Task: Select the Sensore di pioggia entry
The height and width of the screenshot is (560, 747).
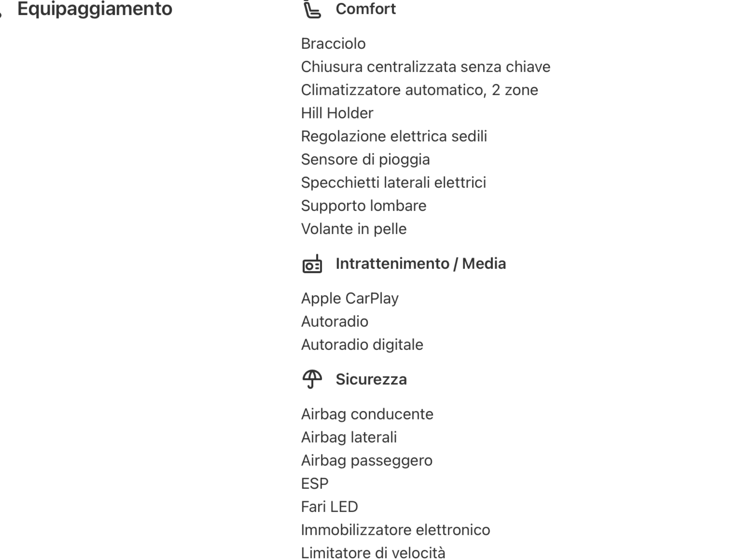Action: coord(365,160)
